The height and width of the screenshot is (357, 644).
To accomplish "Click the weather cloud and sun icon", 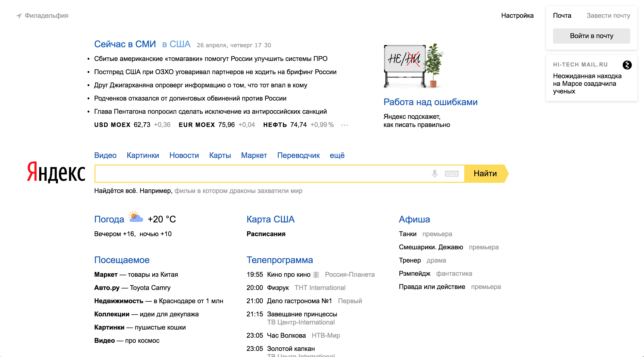I will 136,217.
